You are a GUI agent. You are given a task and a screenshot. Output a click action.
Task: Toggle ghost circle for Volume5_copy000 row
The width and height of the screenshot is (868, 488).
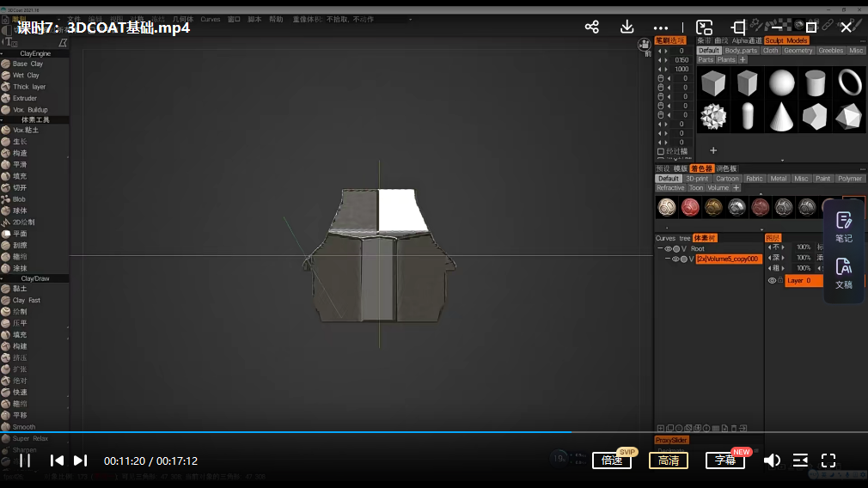tap(684, 259)
